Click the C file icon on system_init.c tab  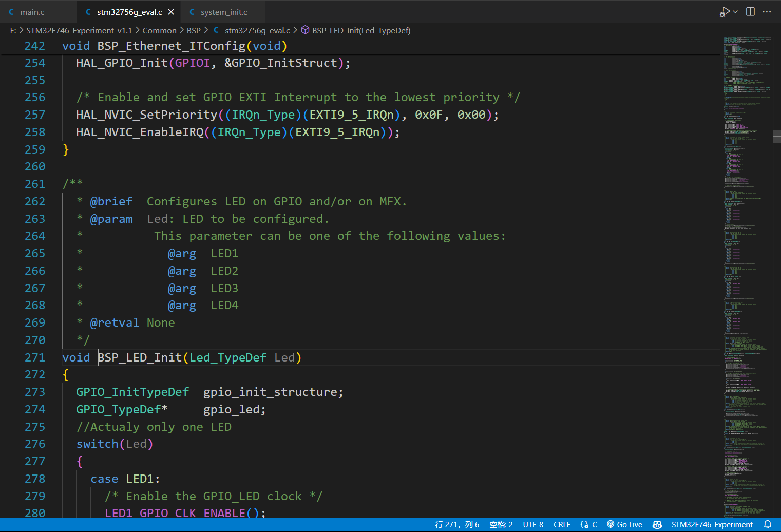192,12
